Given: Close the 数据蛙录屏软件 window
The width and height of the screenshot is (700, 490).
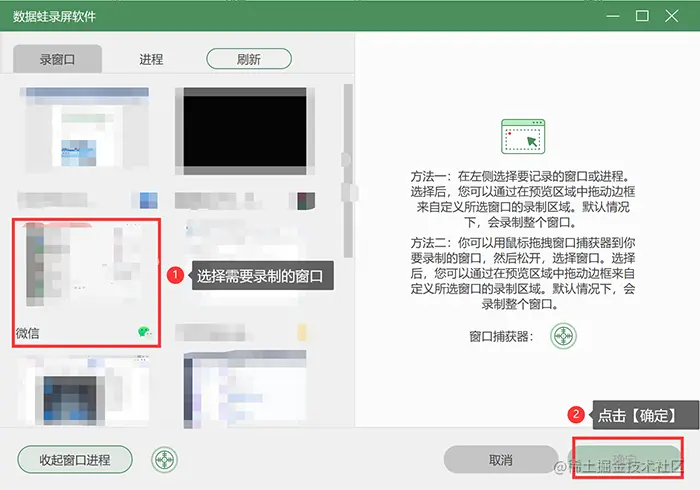Looking at the screenshot, I should click(671, 16).
